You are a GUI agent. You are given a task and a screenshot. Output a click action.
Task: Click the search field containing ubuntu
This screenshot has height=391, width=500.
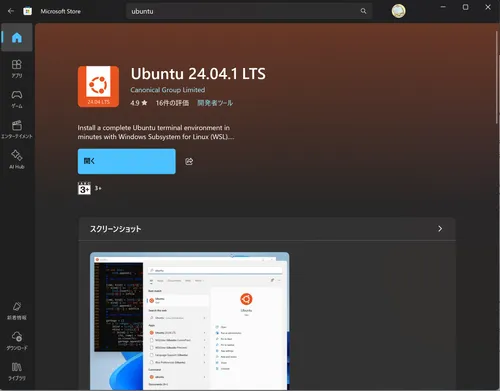click(x=249, y=11)
